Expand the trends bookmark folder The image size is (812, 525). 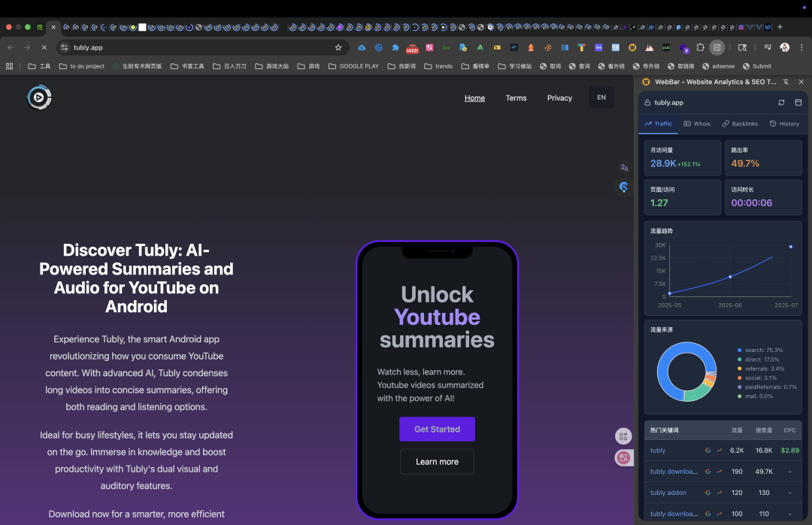point(438,66)
